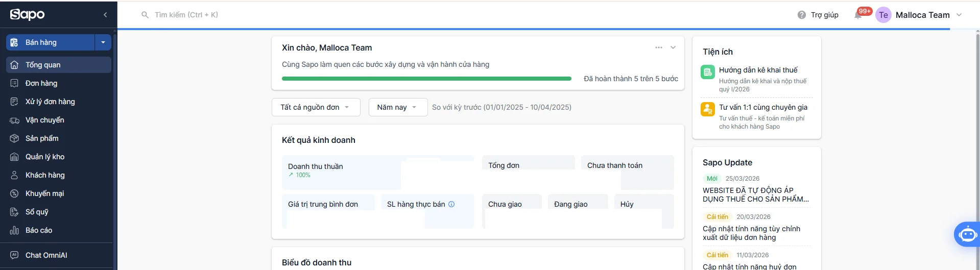Click the Mới tag on 25/03/2026

point(712,179)
